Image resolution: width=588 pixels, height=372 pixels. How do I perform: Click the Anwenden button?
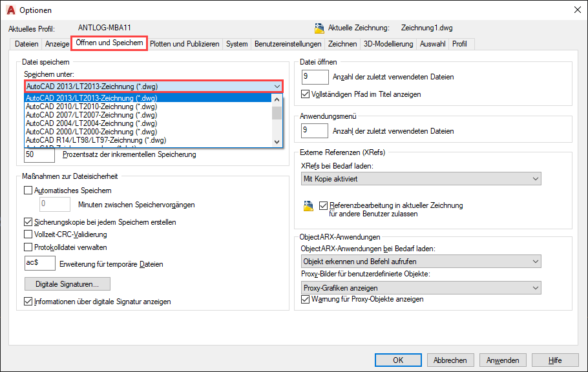pyautogui.click(x=503, y=360)
